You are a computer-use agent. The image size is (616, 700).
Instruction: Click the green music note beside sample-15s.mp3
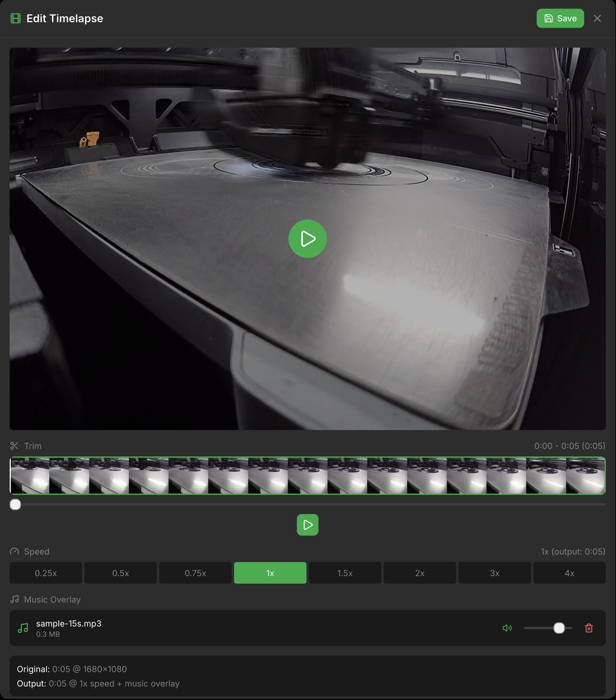(23, 628)
